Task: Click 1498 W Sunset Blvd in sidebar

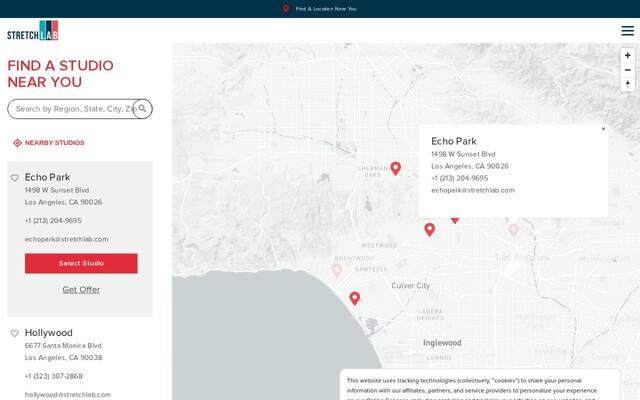Action: point(57,190)
